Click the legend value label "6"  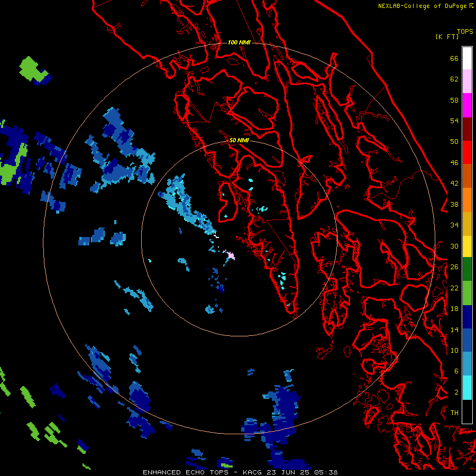[x=456, y=371]
